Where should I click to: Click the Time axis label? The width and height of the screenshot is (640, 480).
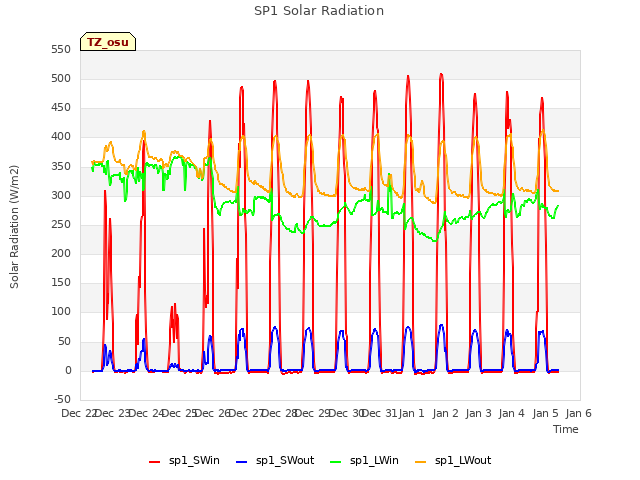(566, 429)
